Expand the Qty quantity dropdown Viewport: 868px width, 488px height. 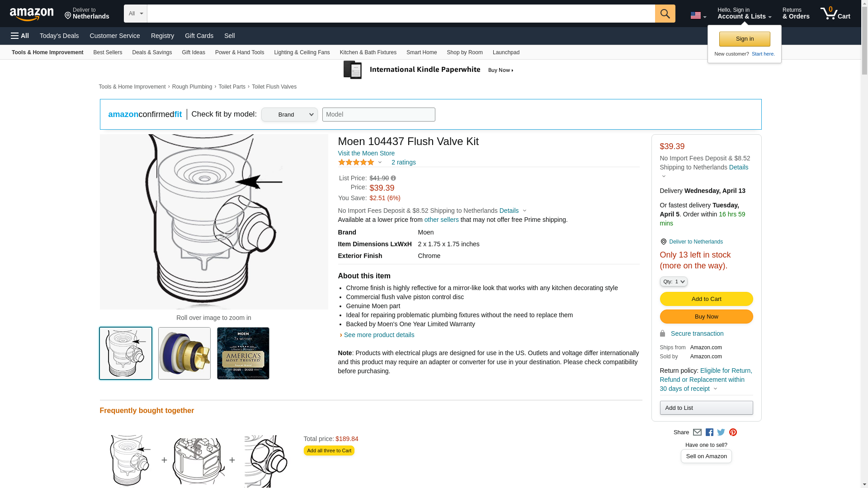point(673,282)
